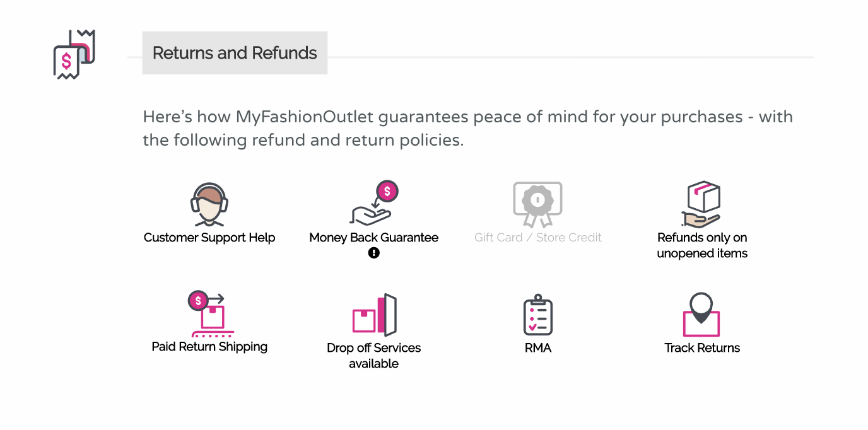868x430 pixels.
Task: Select the Drop off Services available text
Action: click(373, 356)
